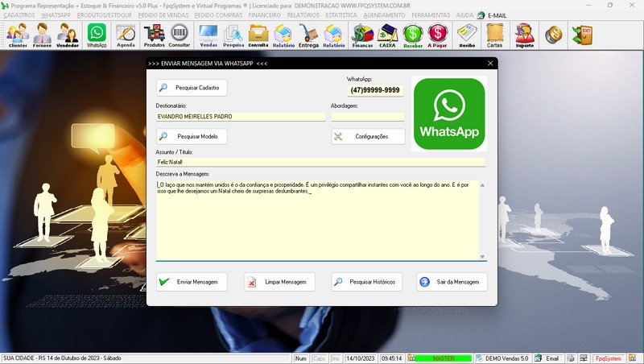Open the Configurações button
The image size is (644, 364).
pyautogui.click(x=368, y=137)
